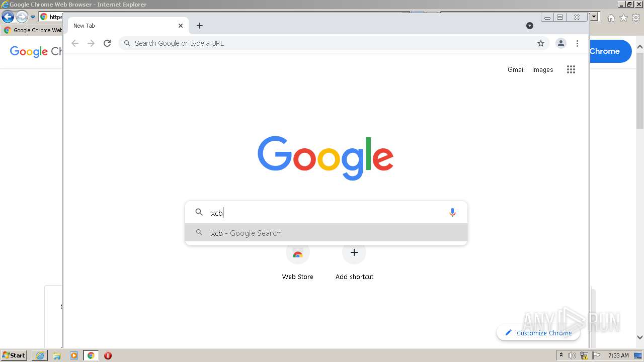644x362 pixels.
Task: Activate voice search microphone
Action: [x=452, y=212]
